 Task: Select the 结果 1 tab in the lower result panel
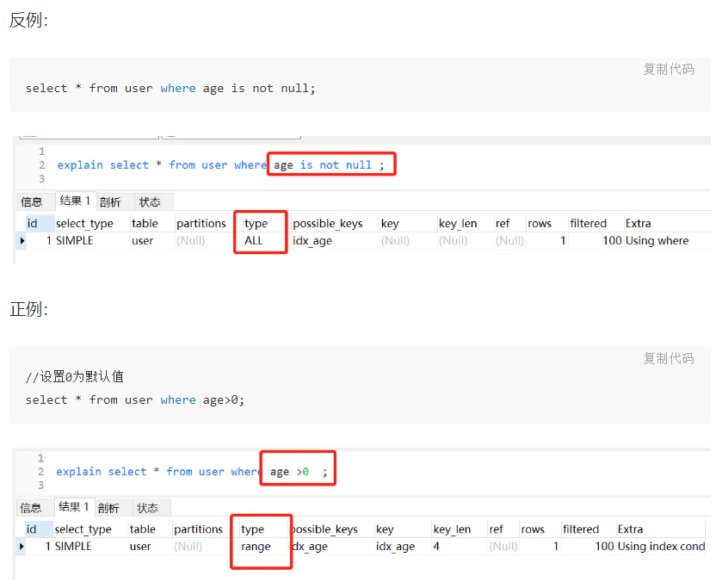[74, 507]
